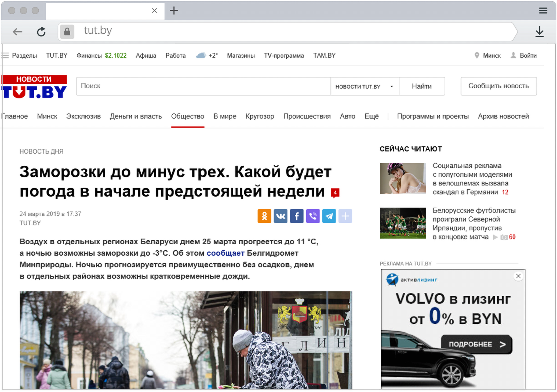Click the red comments count badge
This screenshot has width=557, height=392.
[335, 193]
